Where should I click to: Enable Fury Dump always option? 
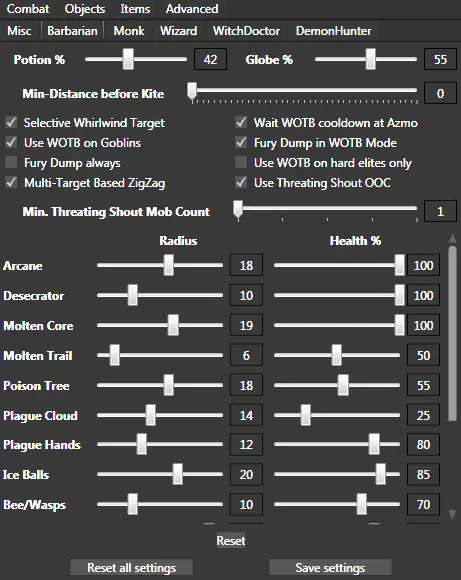coord(11,162)
